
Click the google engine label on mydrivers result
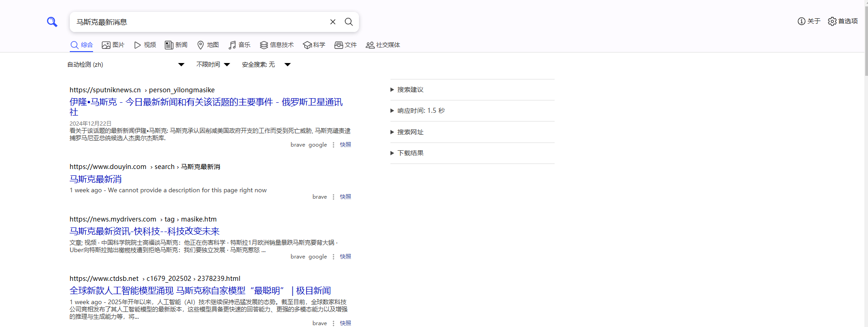tap(317, 257)
